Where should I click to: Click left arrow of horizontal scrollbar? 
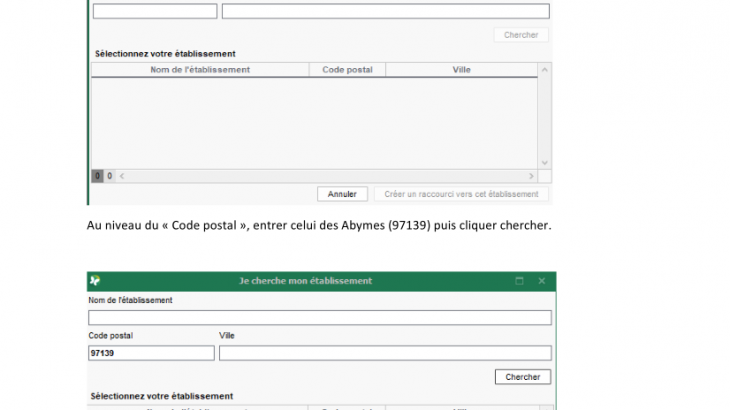pos(122,176)
